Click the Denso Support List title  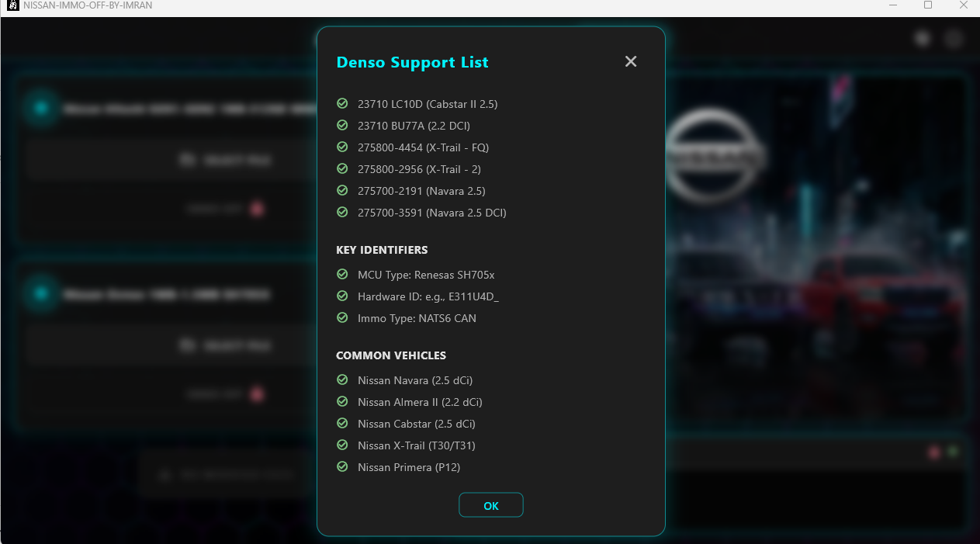412,62
